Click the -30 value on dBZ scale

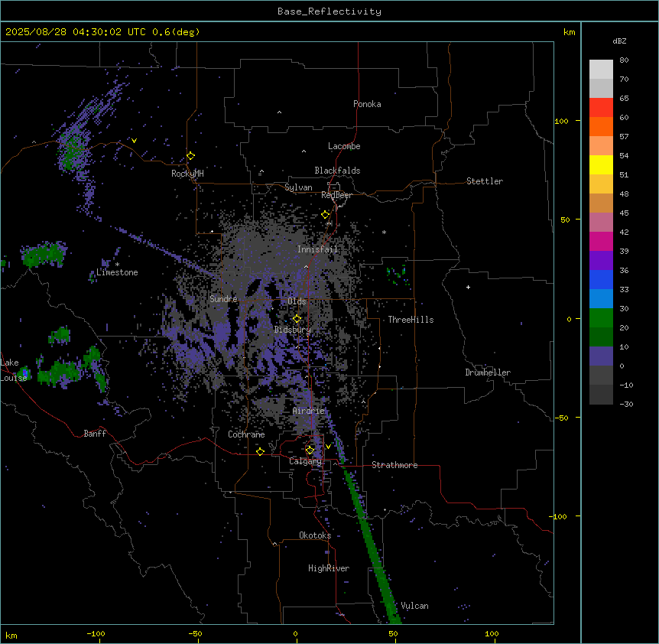pos(626,404)
